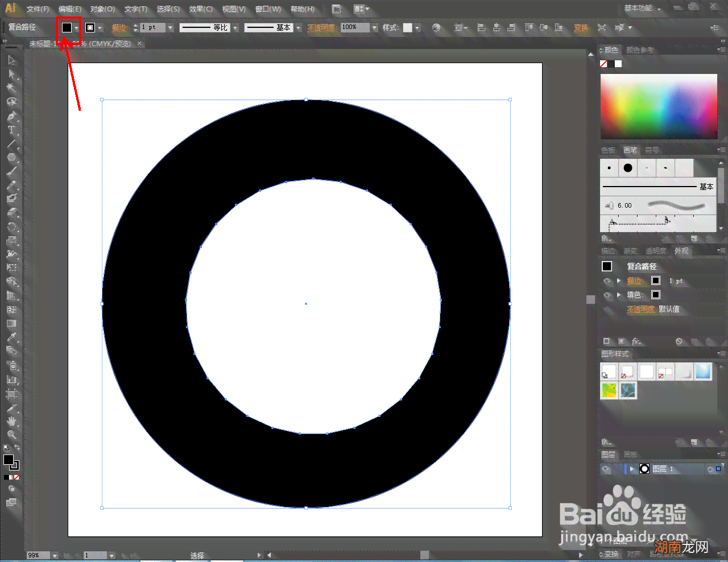Click the Horizontal Align Left icon
Image resolution: width=728 pixels, height=562 pixels.
pyautogui.click(x=482, y=27)
